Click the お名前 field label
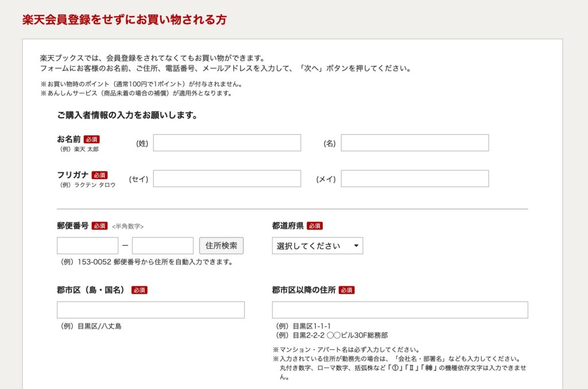 pyautogui.click(x=69, y=139)
